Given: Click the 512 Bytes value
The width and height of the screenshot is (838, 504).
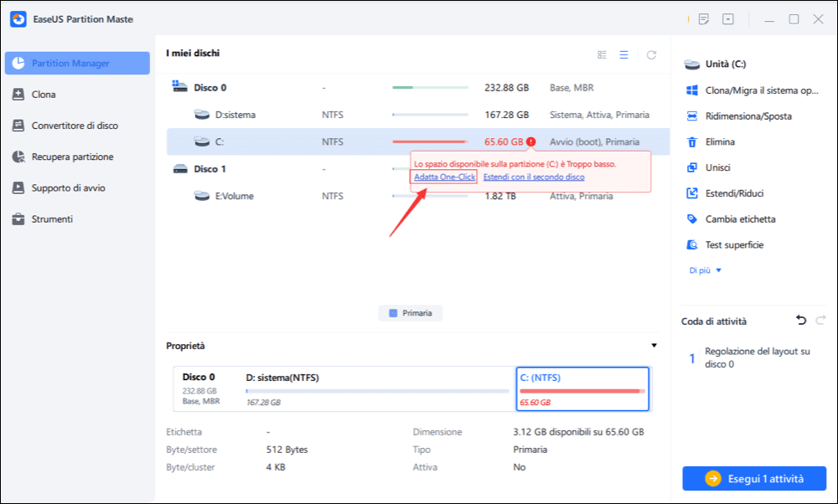Looking at the screenshot, I should (x=287, y=450).
